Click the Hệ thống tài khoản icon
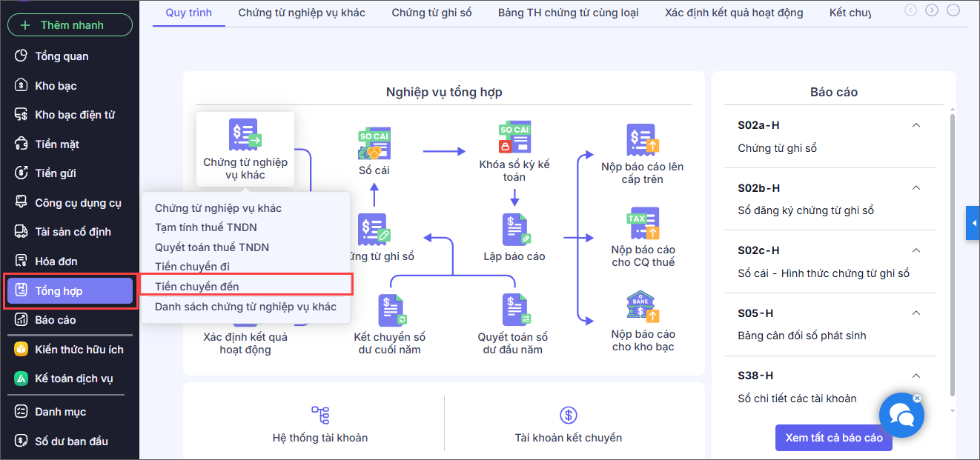Image resolution: width=980 pixels, height=460 pixels. [x=320, y=414]
